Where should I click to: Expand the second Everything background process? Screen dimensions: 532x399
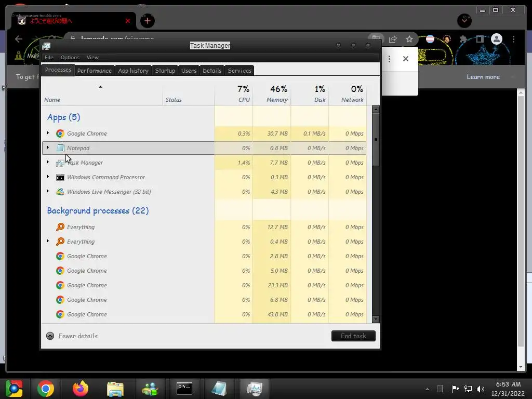47,241
